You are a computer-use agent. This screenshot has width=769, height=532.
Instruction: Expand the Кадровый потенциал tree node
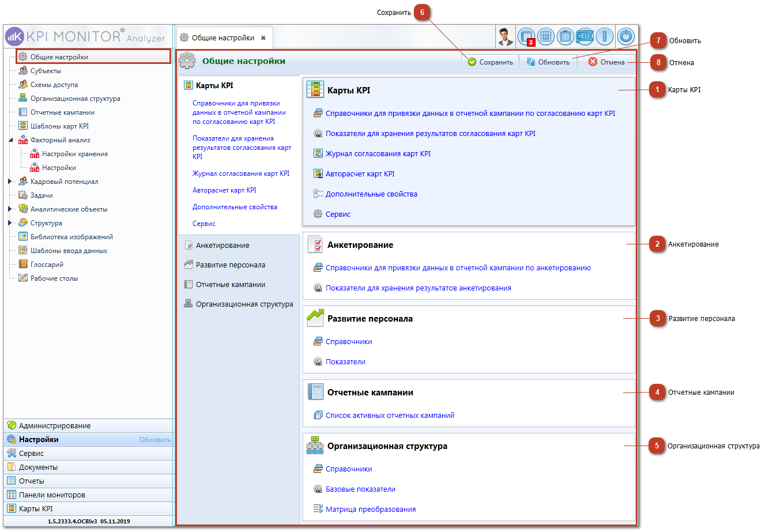pyautogui.click(x=10, y=182)
